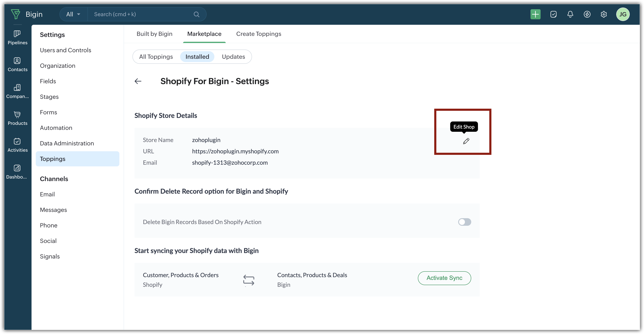The width and height of the screenshot is (644, 334).
Task: Open Contacts module icon
Action: coord(17,64)
